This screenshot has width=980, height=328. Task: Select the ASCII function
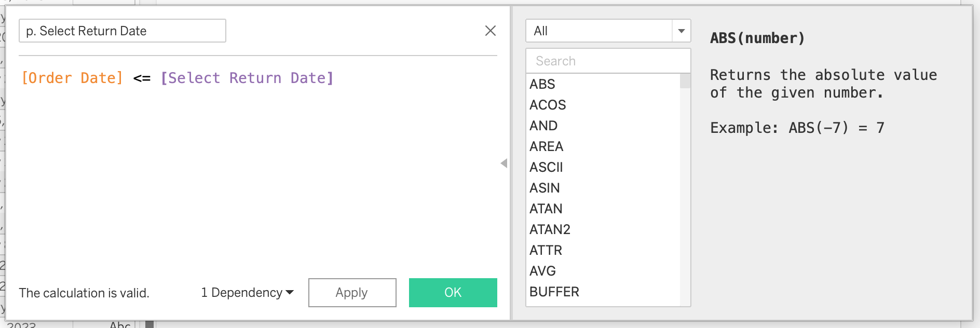point(546,167)
